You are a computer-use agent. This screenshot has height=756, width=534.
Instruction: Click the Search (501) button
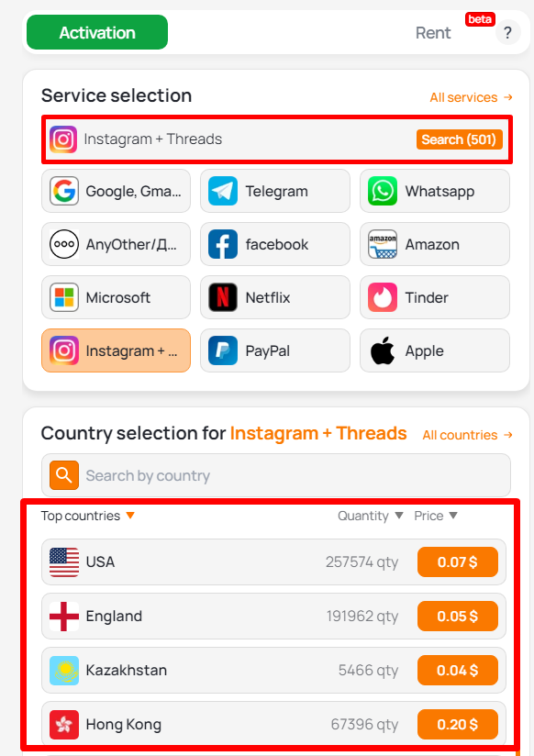(460, 139)
